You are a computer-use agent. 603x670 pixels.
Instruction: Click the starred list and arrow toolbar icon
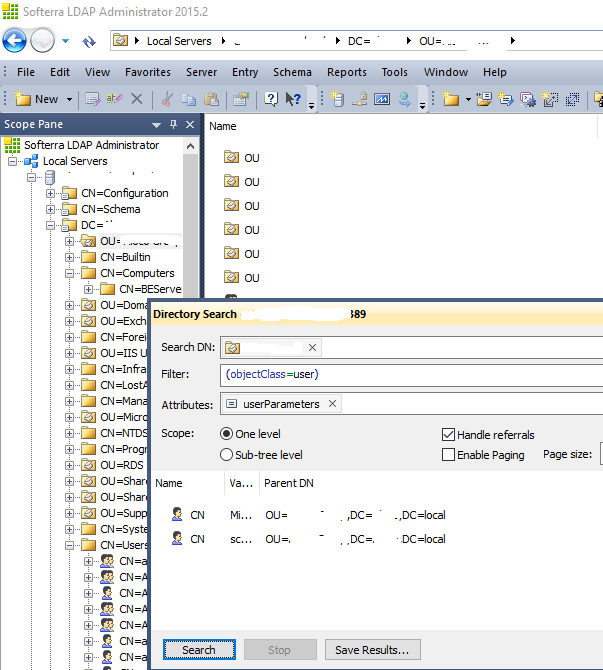coord(506,99)
